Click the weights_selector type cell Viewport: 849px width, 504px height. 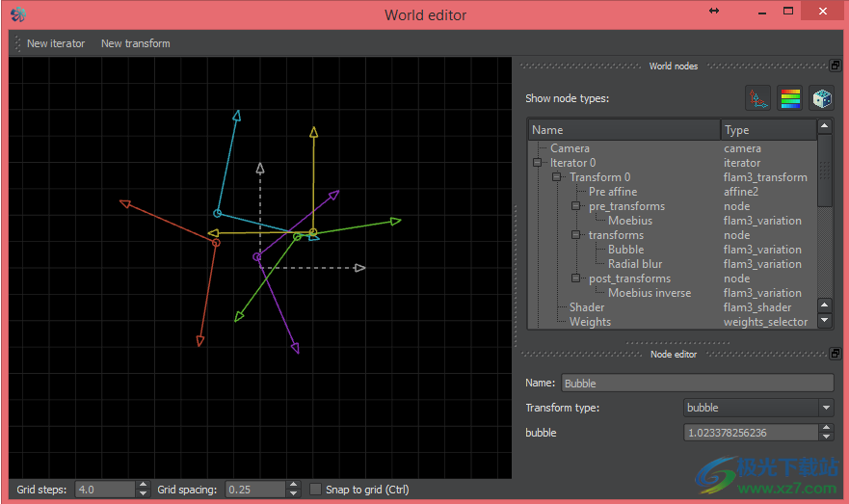point(765,322)
